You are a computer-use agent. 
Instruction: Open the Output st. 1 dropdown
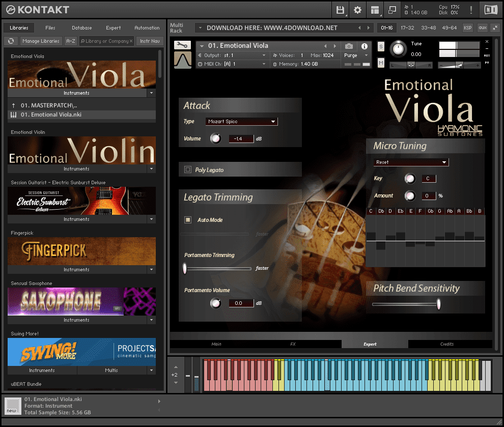232,55
